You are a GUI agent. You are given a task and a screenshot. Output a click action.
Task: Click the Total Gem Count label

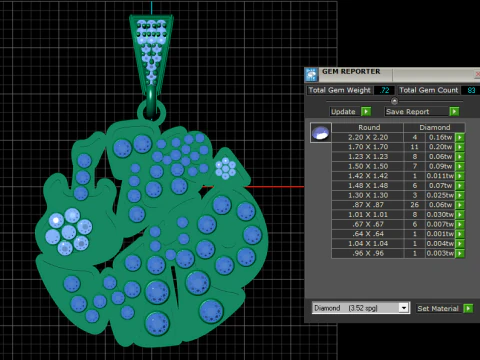429,90
